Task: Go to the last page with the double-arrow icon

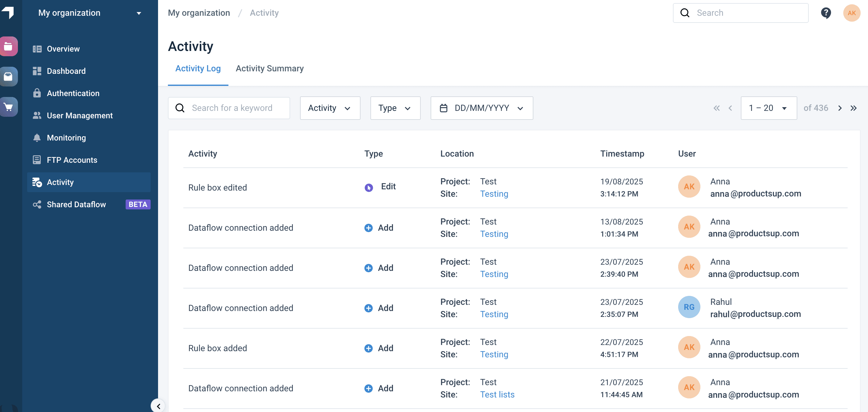Action: (853, 108)
